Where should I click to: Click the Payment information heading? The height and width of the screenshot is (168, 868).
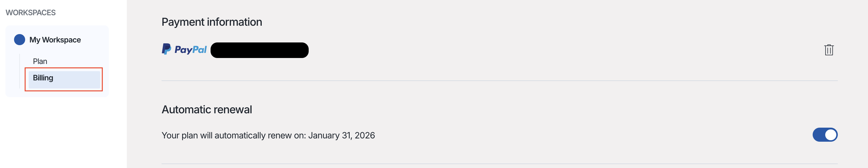click(x=211, y=22)
